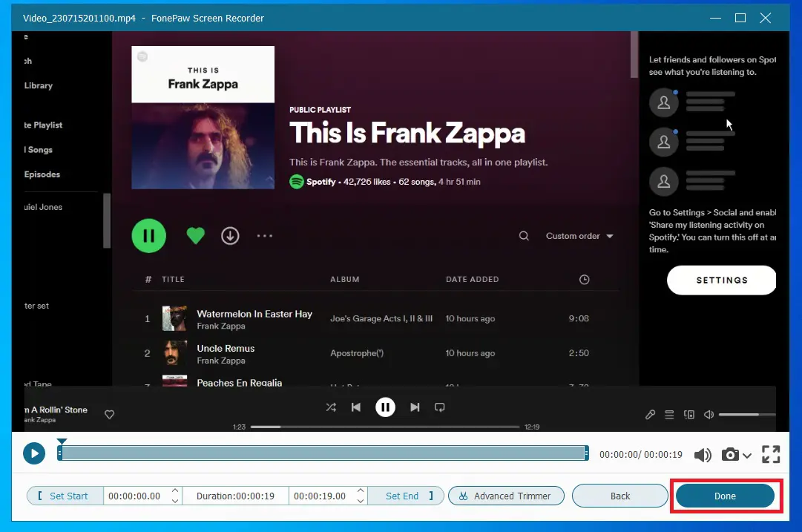Sort by the TITLE column header
The height and width of the screenshot is (532, 802).
(x=173, y=279)
